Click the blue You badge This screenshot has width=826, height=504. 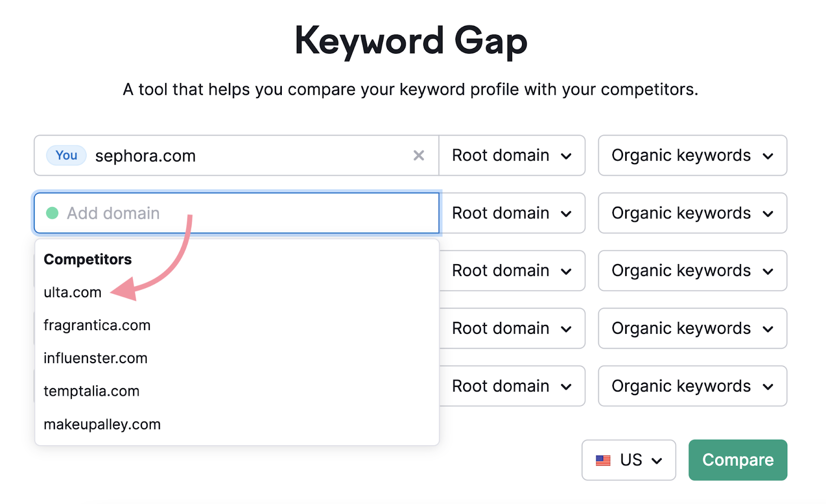click(x=66, y=155)
